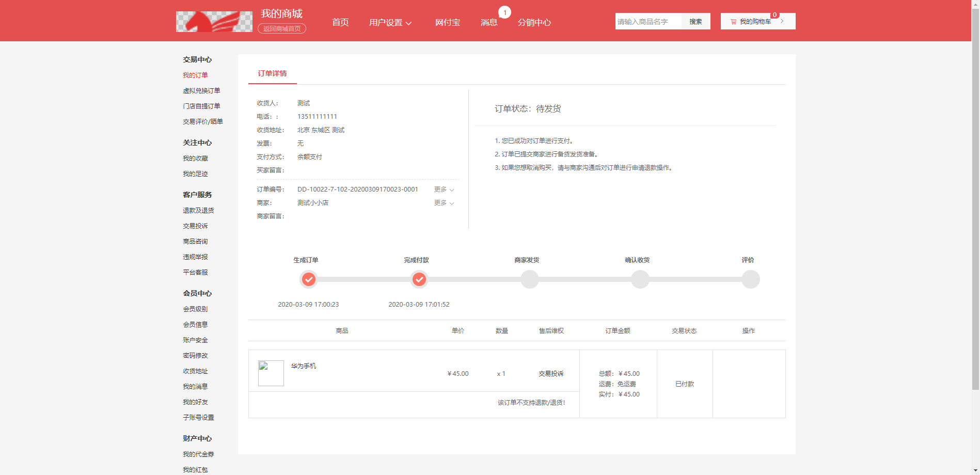Click the grey 评价 step marker

pos(751,279)
